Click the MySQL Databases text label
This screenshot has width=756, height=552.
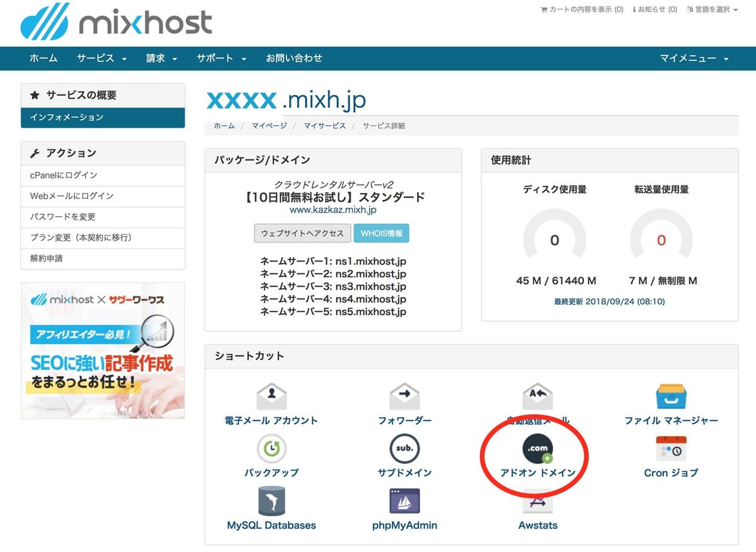(x=272, y=525)
